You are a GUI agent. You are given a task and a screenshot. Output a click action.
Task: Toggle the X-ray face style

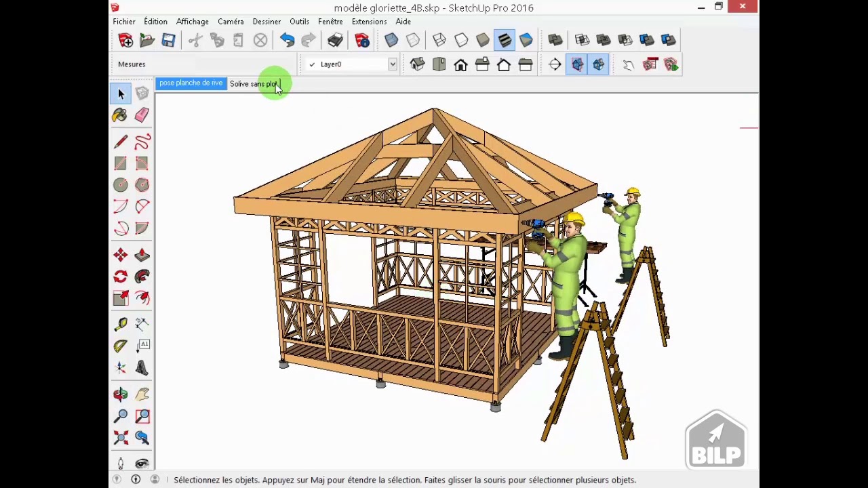click(391, 40)
